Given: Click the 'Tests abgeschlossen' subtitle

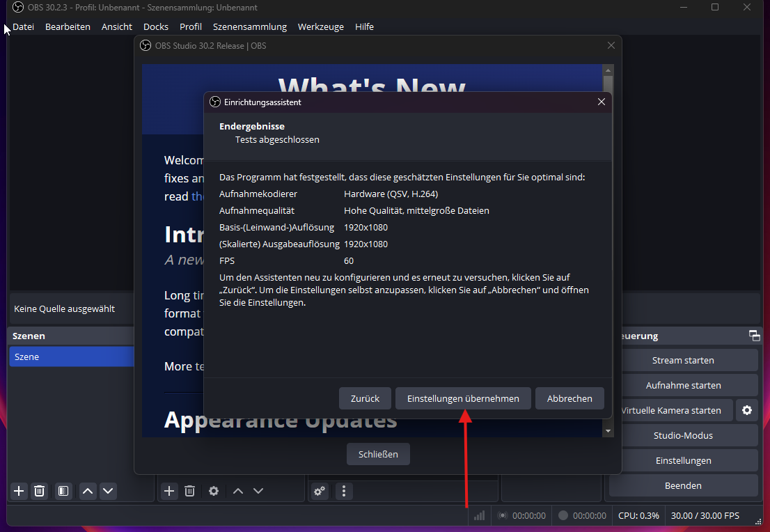Looking at the screenshot, I should [277, 139].
